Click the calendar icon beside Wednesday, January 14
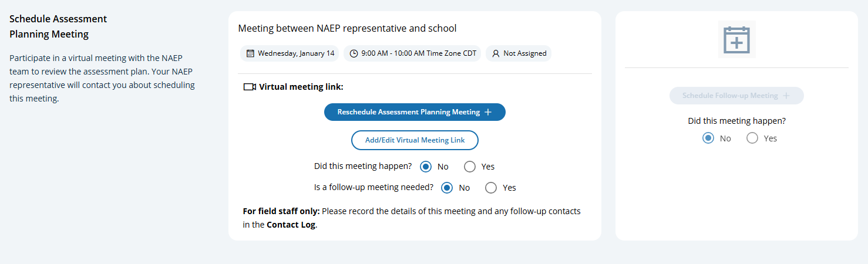This screenshot has width=868, height=264. 250,53
